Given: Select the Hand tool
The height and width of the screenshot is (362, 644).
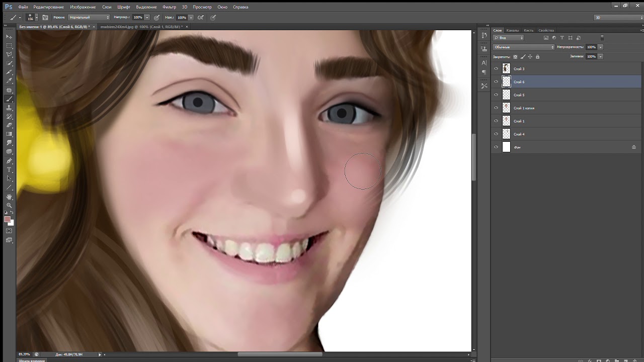Looking at the screenshot, I should pyautogui.click(x=9, y=197).
